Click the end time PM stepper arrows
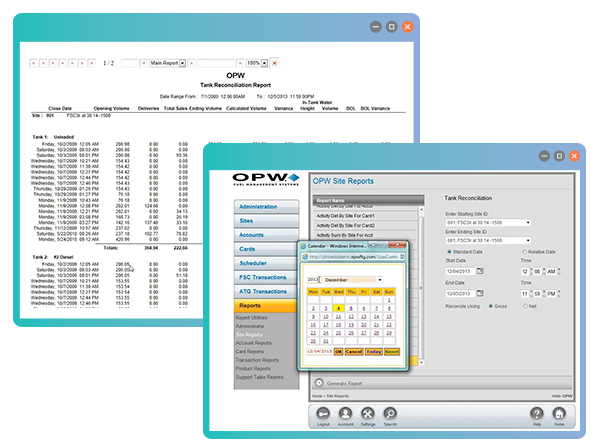This screenshot has height=448, width=600. (559, 293)
